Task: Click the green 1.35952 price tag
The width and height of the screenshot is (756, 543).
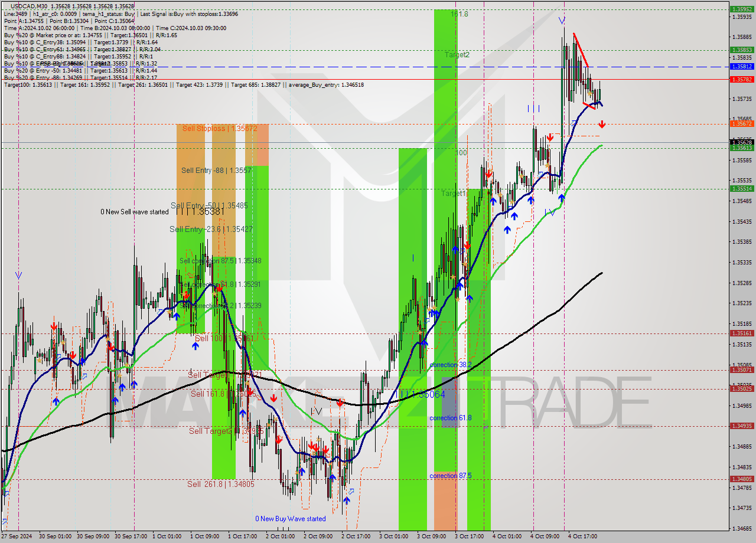Action: [x=741, y=9]
